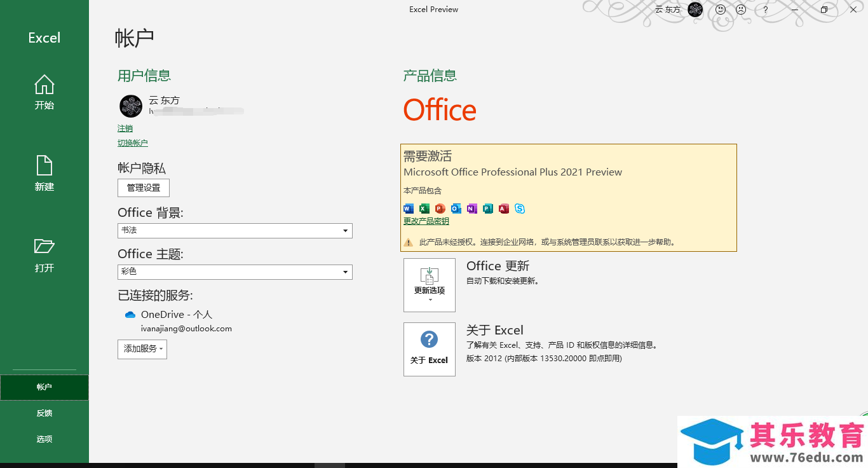Click the Access icon in included products
The height and width of the screenshot is (468, 868).
[504, 209]
